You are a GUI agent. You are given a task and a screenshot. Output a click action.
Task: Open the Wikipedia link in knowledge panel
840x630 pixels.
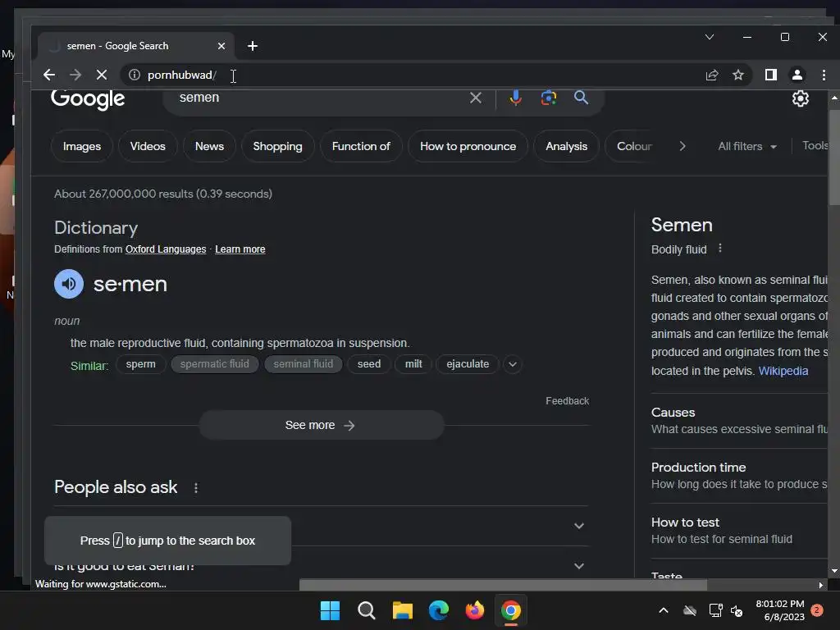[x=783, y=371]
